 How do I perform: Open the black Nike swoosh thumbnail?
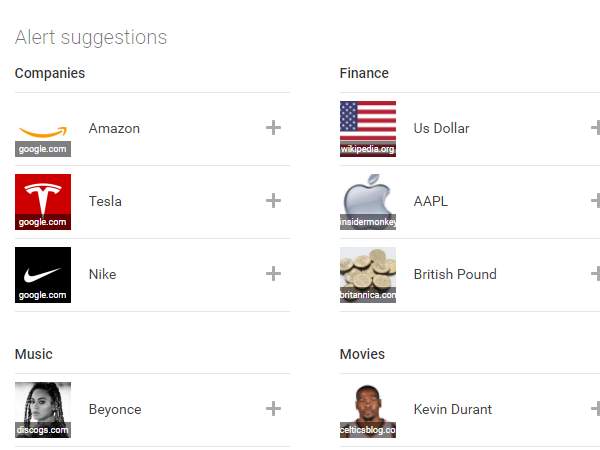(x=43, y=275)
